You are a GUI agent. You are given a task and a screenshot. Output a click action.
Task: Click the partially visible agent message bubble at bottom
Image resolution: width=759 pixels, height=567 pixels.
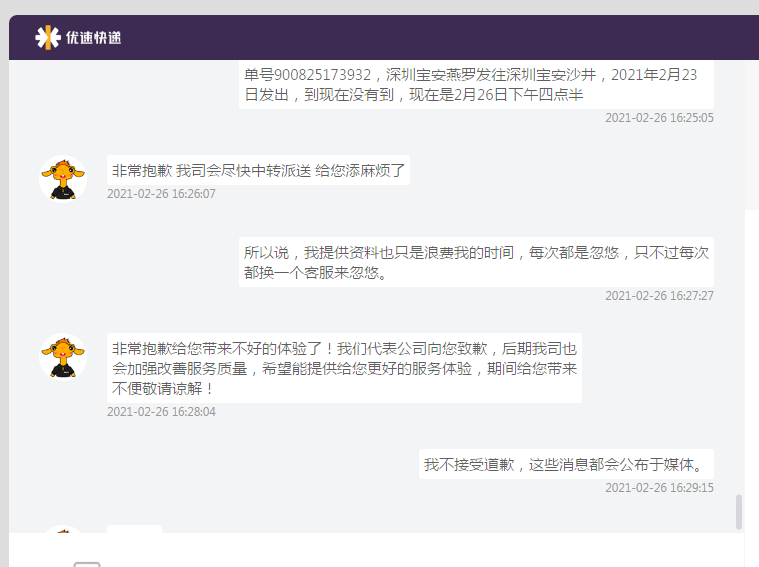coord(135,529)
